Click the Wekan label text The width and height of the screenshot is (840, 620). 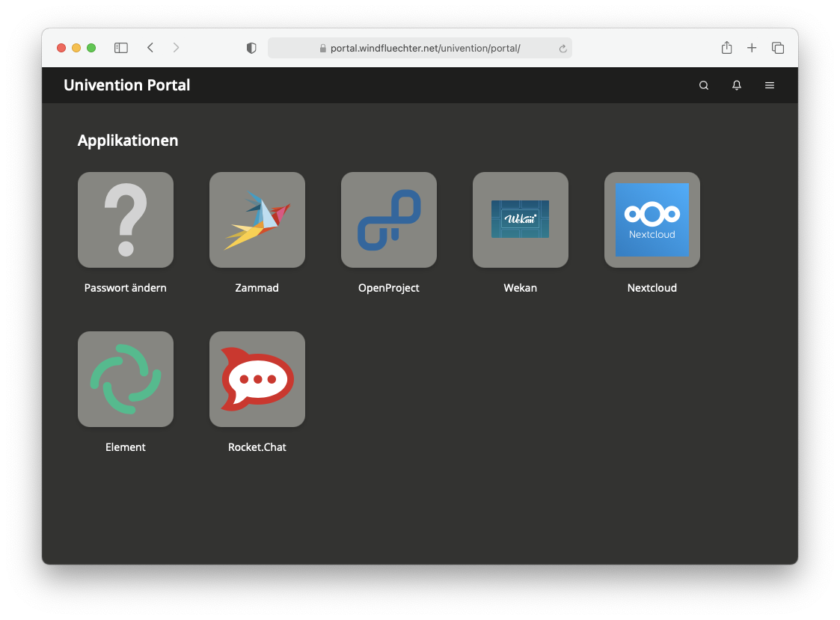520,288
